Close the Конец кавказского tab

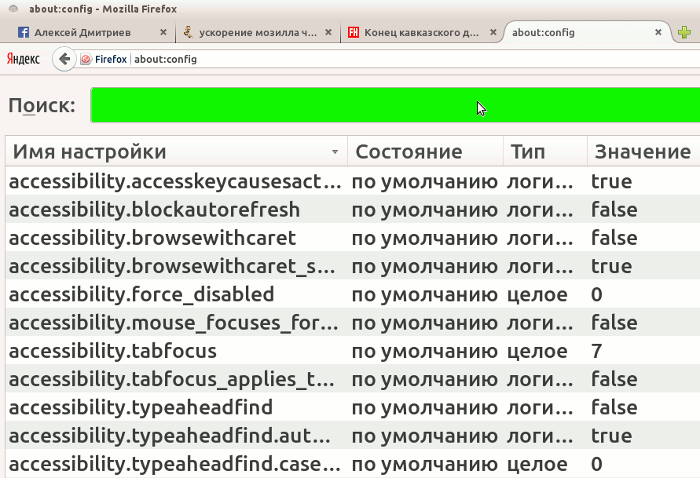click(493, 32)
